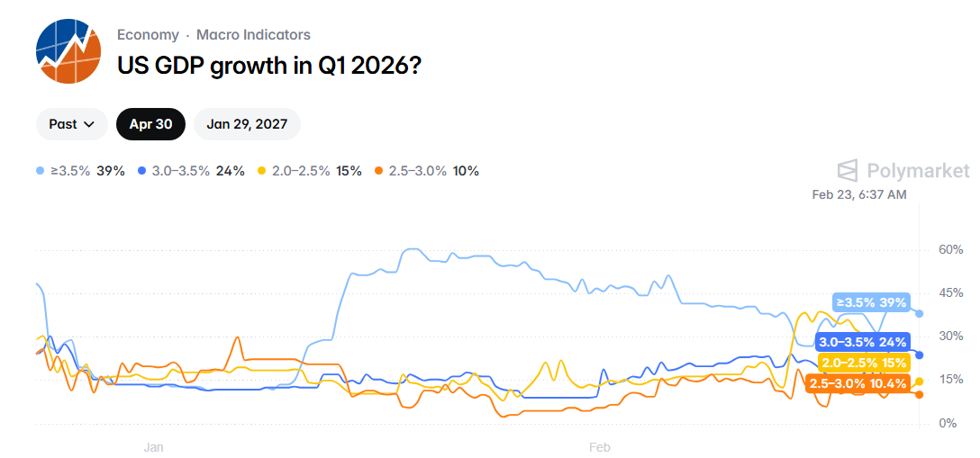This screenshot has width=980, height=458.
Task: Click the 2.0–2.5% 15% chart tooltip label
Action: [864, 363]
